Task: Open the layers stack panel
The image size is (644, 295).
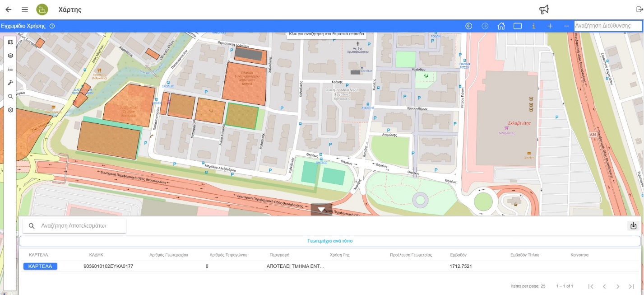Action: 10,56
